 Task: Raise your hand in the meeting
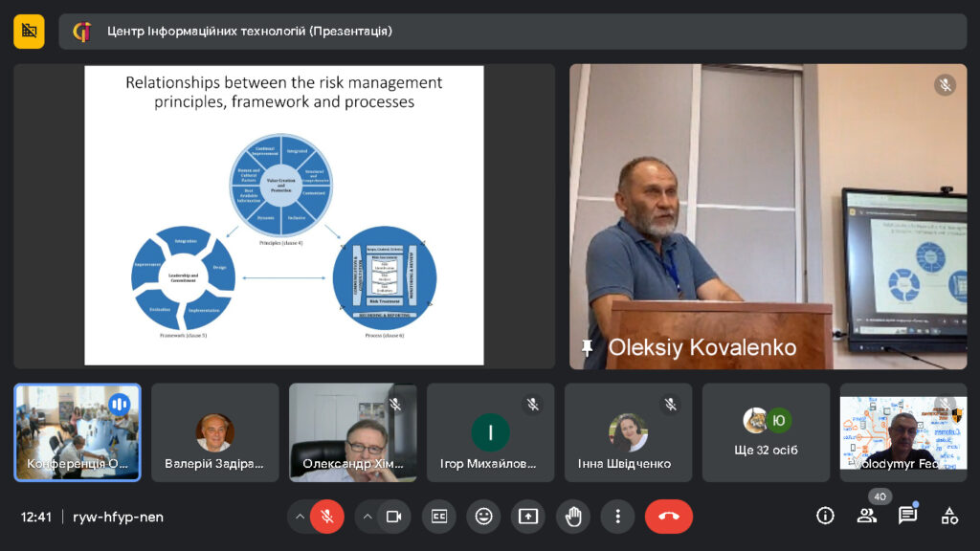coord(573,517)
